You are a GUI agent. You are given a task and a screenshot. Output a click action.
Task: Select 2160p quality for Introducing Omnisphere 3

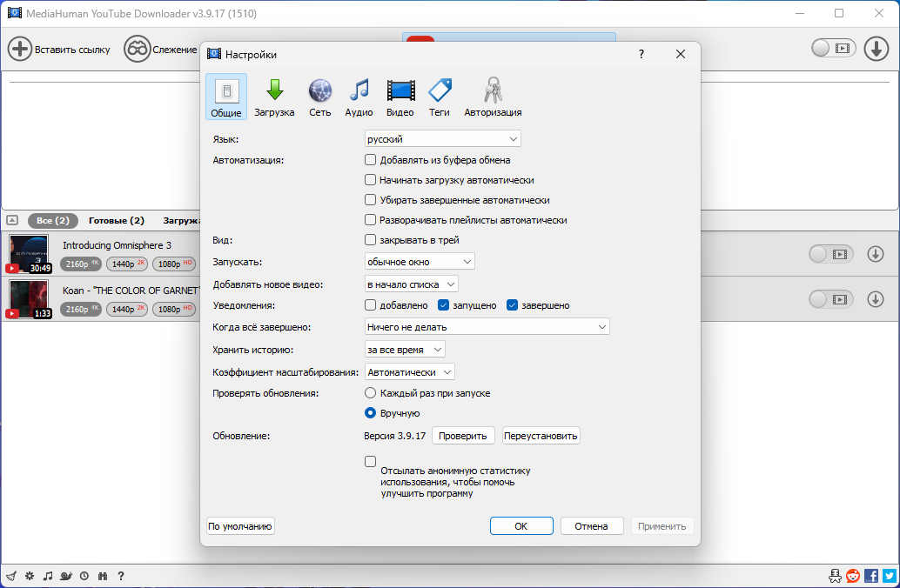point(81,264)
